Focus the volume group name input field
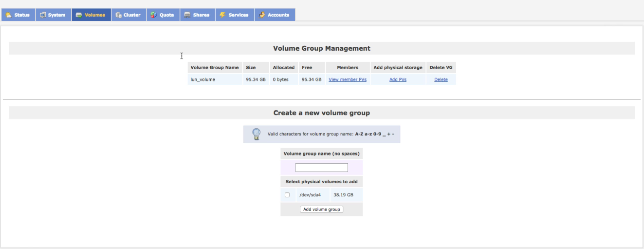The height and width of the screenshot is (249, 644). (322, 168)
